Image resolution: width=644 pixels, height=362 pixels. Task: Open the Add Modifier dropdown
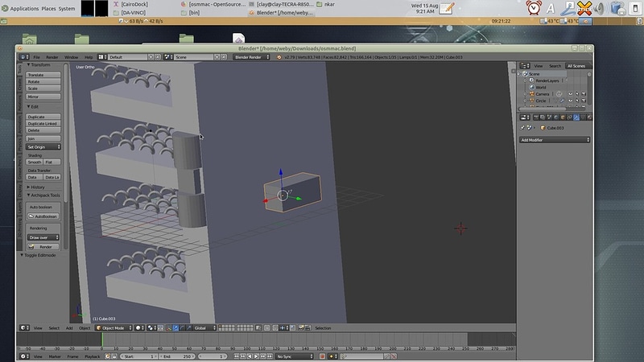[x=555, y=140]
